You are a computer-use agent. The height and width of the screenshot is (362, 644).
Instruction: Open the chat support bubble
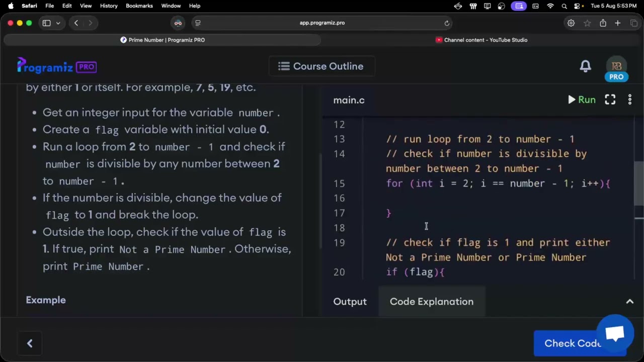pyautogui.click(x=615, y=333)
